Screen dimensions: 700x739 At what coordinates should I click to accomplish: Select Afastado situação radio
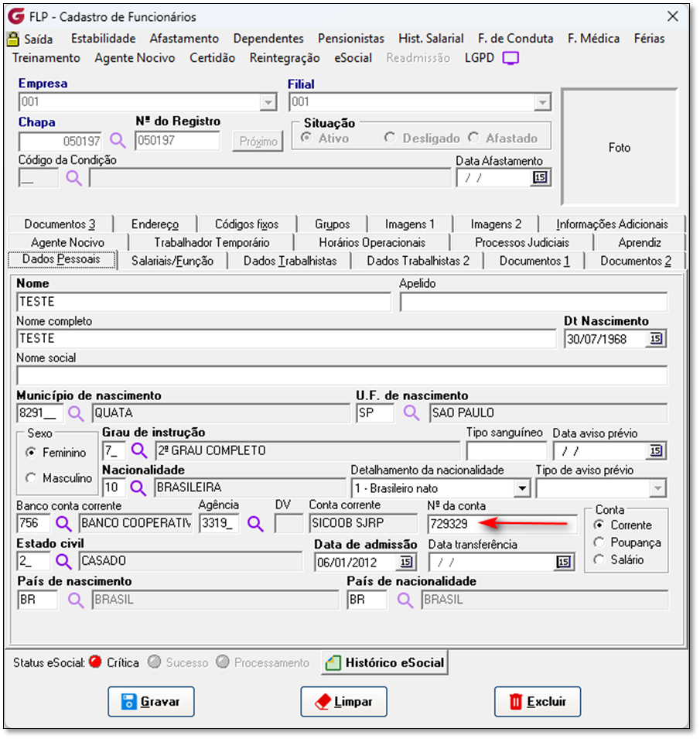click(x=473, y=138)
